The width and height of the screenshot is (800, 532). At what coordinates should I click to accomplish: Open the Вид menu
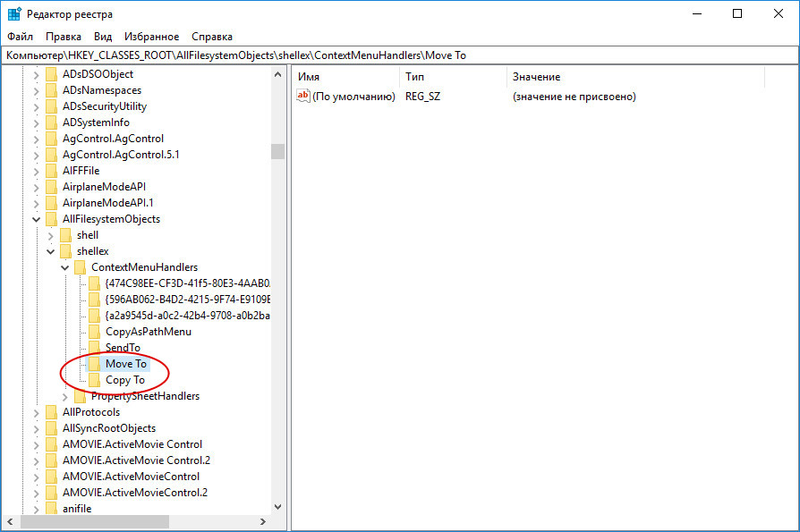pos(103,37)
